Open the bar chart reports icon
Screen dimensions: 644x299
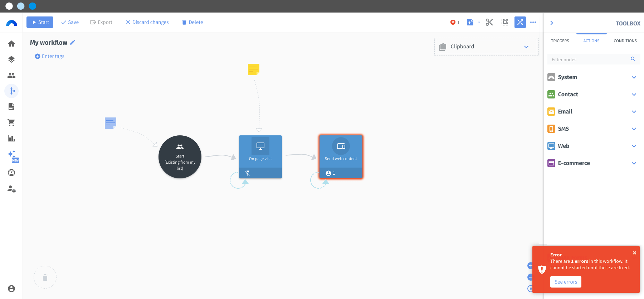11,138
